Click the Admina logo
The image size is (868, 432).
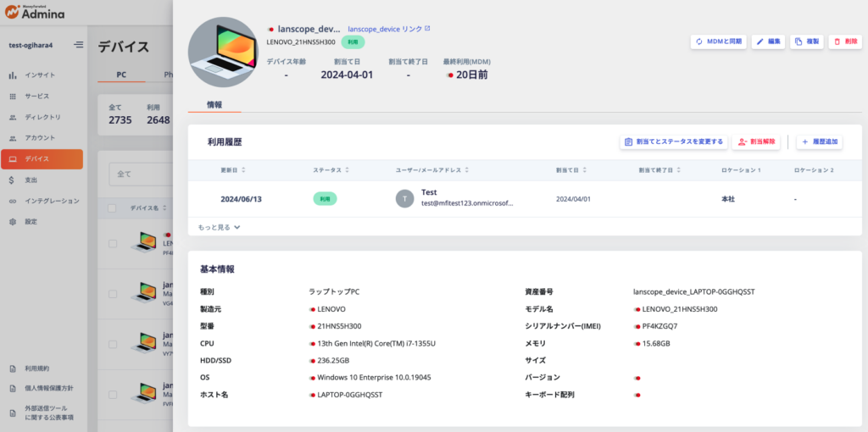(34, 13)
